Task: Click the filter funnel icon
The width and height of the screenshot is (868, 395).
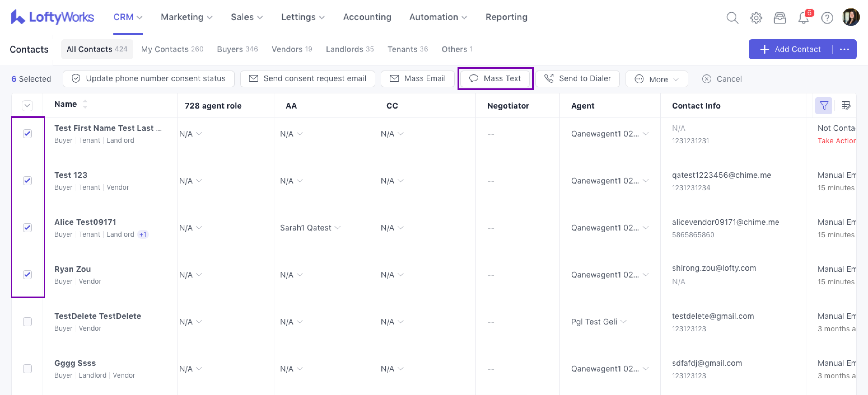Action: pyautogui.click(x=823, y=106)
